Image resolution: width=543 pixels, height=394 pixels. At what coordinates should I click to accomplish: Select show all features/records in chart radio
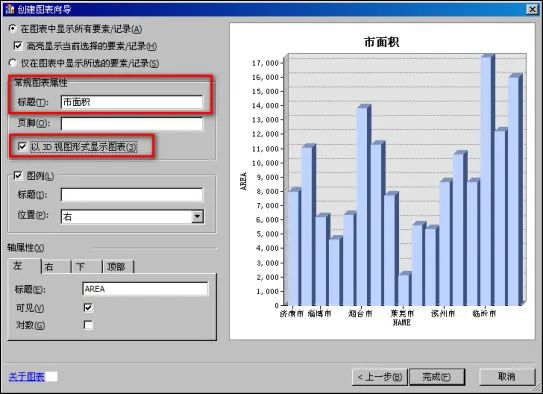(12, 29)
